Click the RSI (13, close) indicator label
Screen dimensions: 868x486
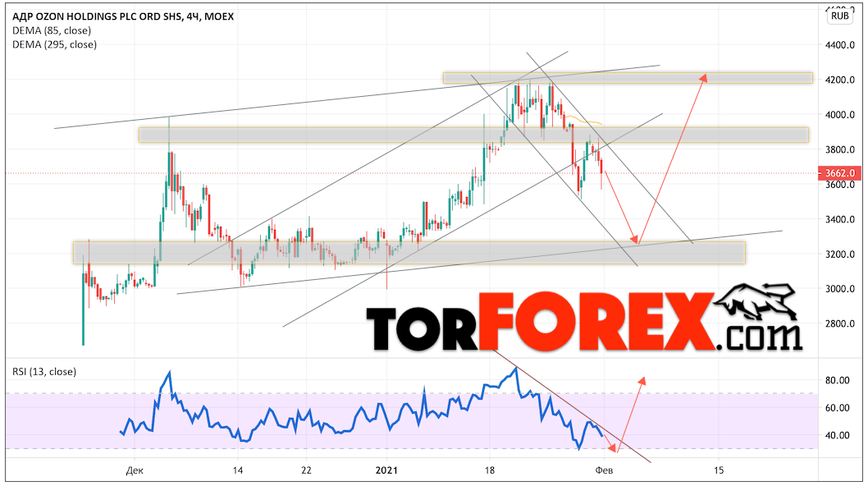click(x=44, y=372)
